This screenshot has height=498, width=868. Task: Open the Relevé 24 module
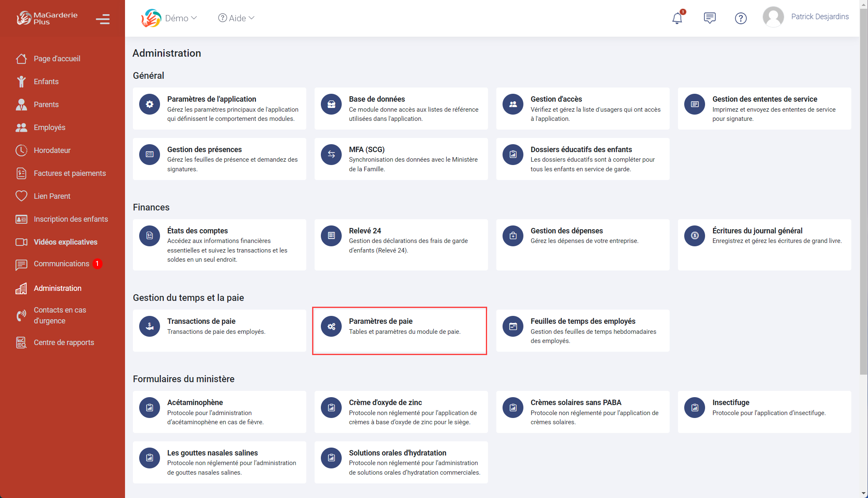(x=401, y=245)
